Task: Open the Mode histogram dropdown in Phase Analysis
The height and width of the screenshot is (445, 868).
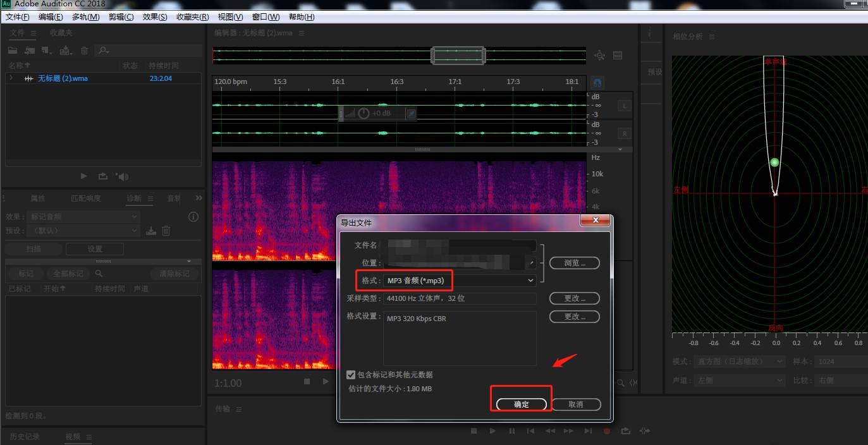Action: 740,362
